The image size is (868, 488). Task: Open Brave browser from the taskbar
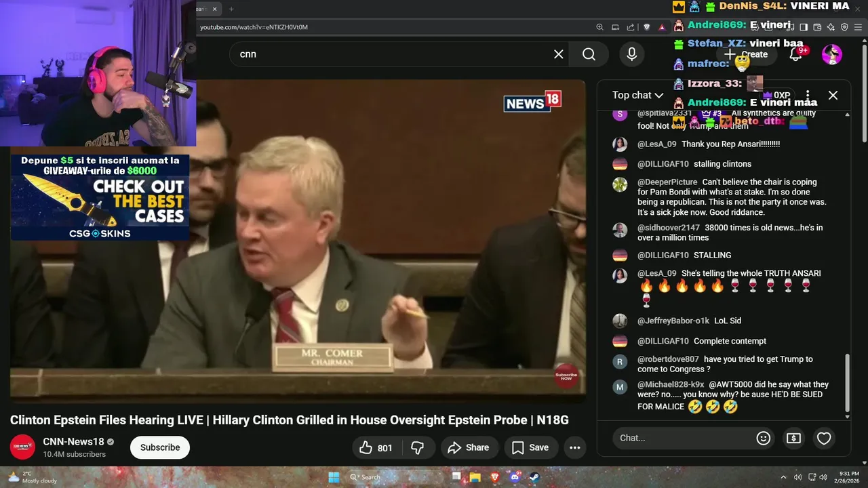[x=495, y=477]
